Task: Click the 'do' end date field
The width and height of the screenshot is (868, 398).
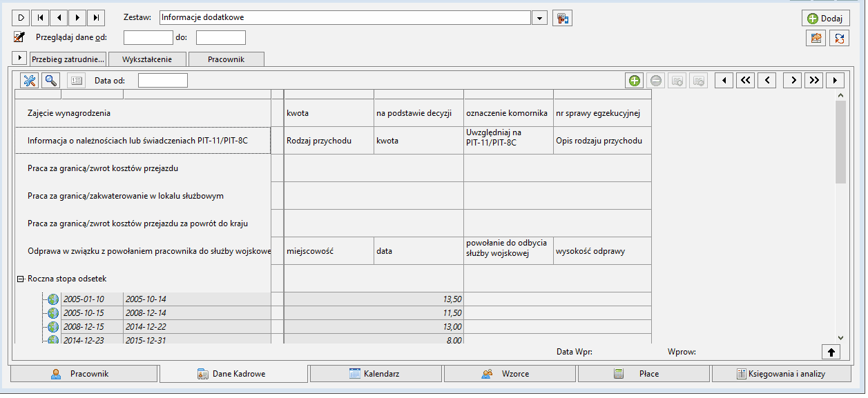Action: coord(221,37)
